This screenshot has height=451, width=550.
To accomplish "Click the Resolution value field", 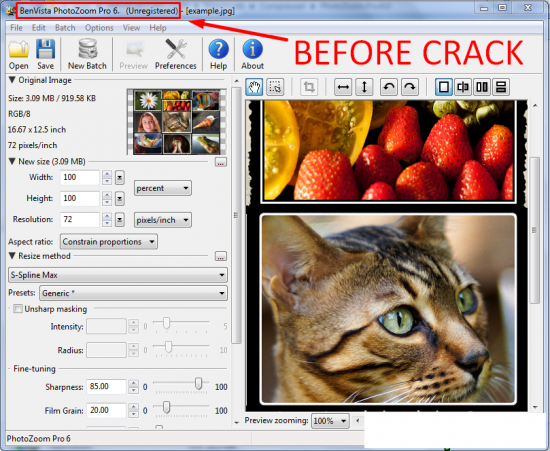I will point(80,220).
